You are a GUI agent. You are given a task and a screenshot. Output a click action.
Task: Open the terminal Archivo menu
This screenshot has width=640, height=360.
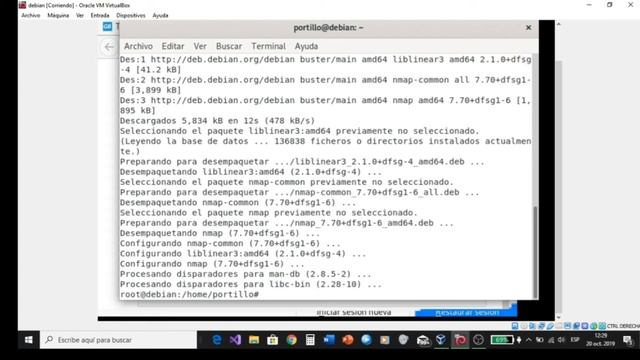[x=138, y=46]
